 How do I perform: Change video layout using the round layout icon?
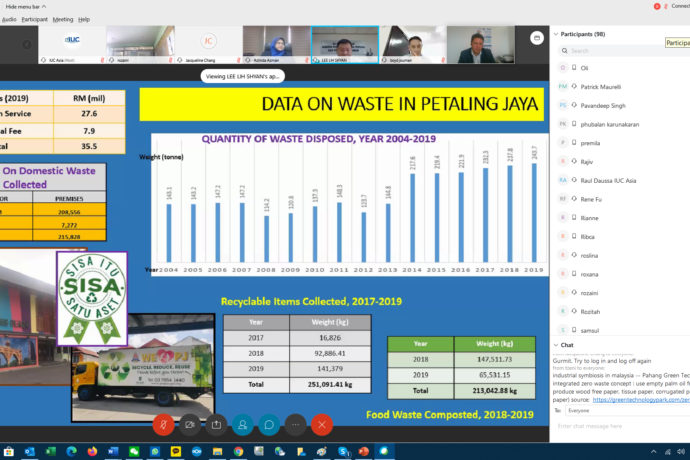tap(537, 38)
